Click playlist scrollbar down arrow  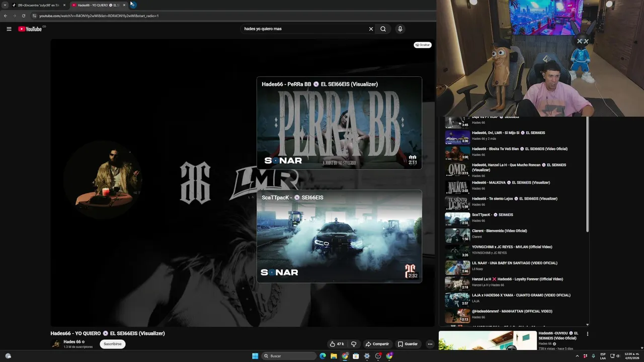point(587,325)
